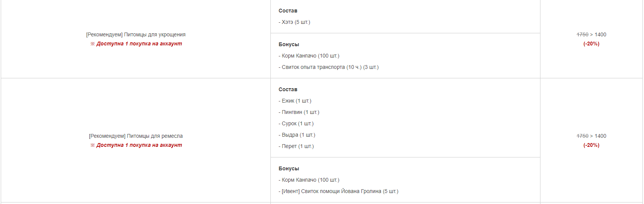Click the title "Питомцы для ремесла"

coord(154,136)
